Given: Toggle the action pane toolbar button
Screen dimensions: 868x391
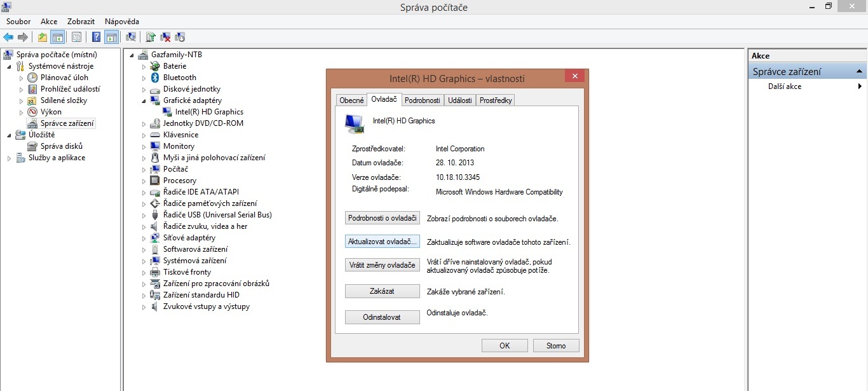Looking at the screenshot, I should pyautogui.click(x=112, y=37).
